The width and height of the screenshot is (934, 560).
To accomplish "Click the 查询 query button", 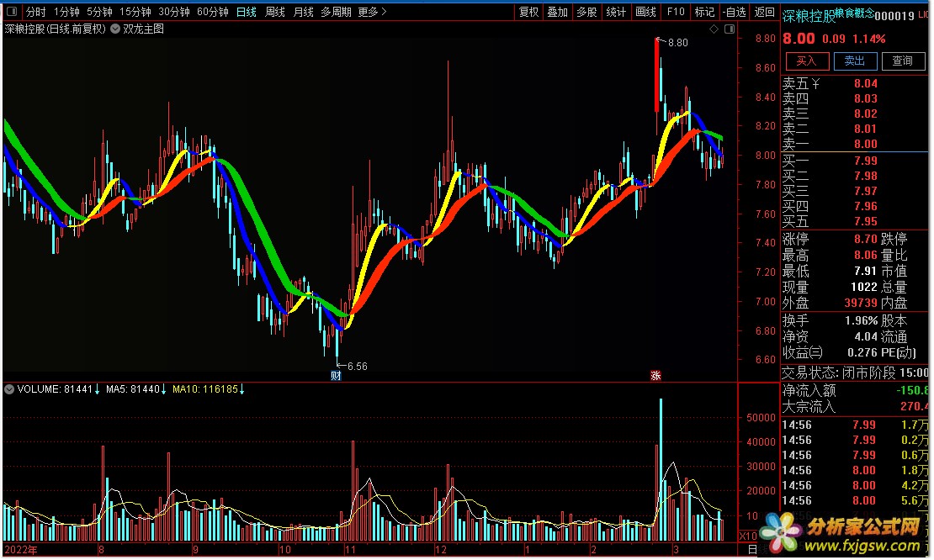I will [x=902, y=61].
